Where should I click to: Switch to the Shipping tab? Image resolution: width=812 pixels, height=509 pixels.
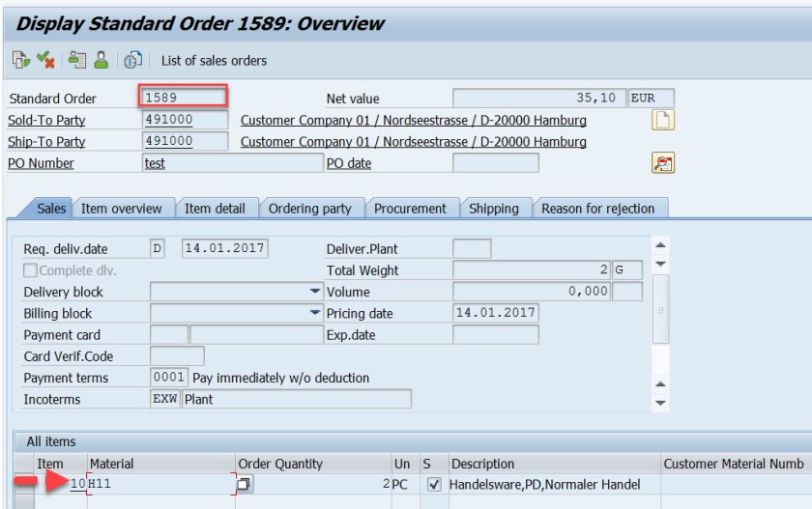pos(494,209)
